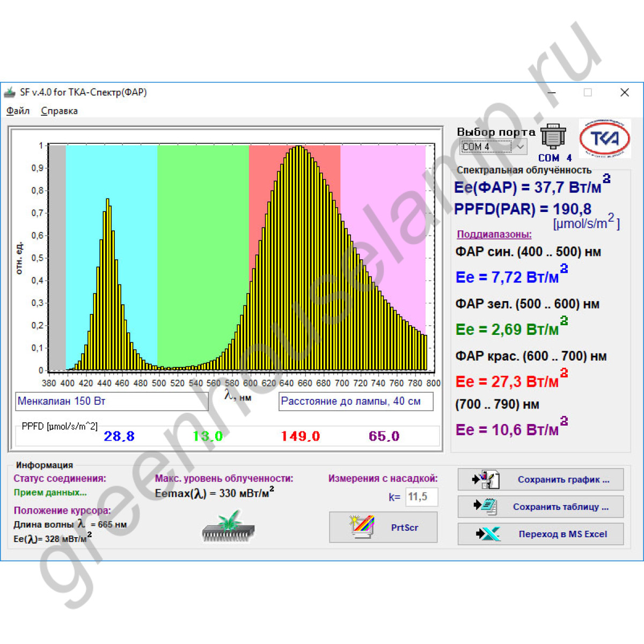Click the save table sheet icon
The height and width of the screenshot is (644, 644).
pos(486,506)
